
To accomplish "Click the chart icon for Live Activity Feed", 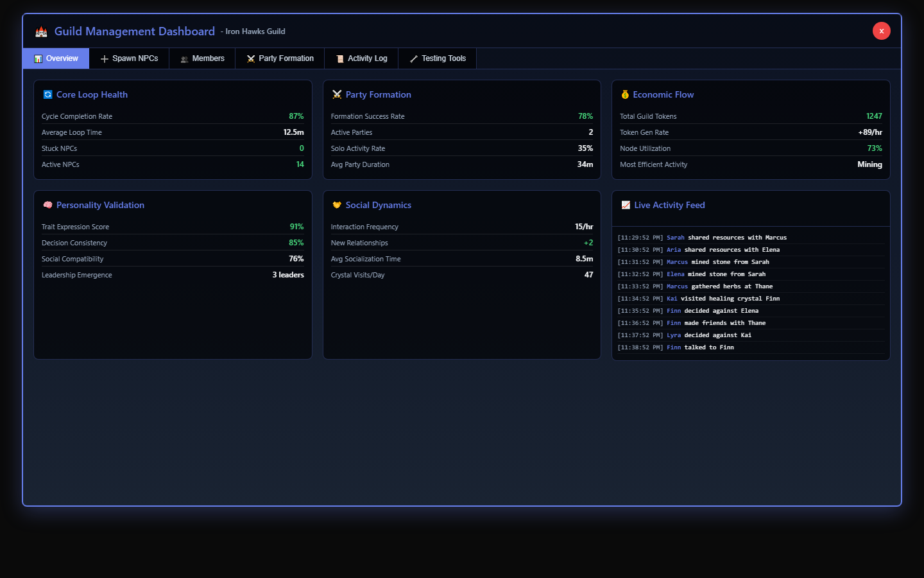I will tap(626, 205).
